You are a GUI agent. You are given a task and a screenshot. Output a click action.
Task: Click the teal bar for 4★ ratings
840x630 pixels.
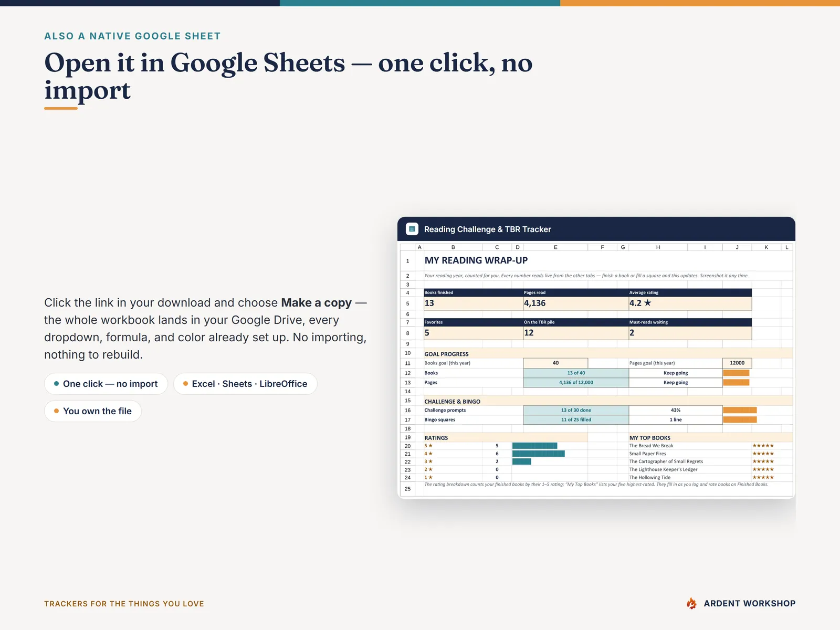[538, 454]
